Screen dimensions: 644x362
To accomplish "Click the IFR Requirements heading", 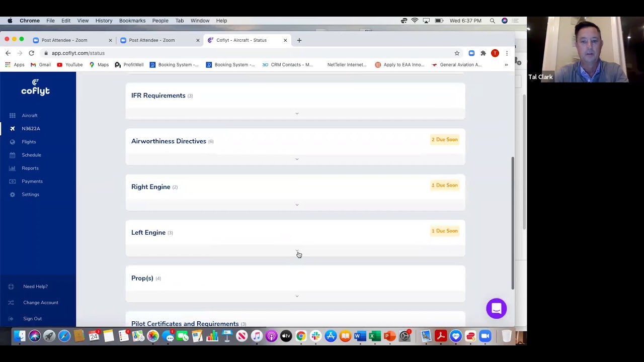I will pyautogui.click(x=158, y=96).
